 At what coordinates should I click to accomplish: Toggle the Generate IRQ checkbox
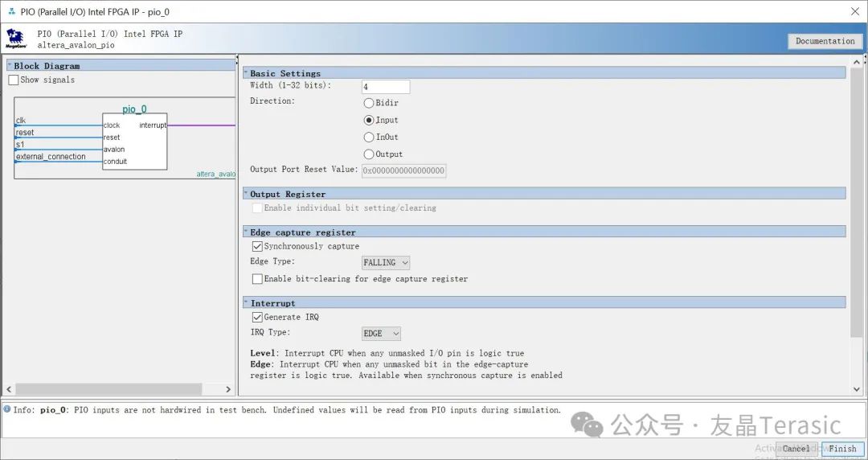tap(257, 317)
